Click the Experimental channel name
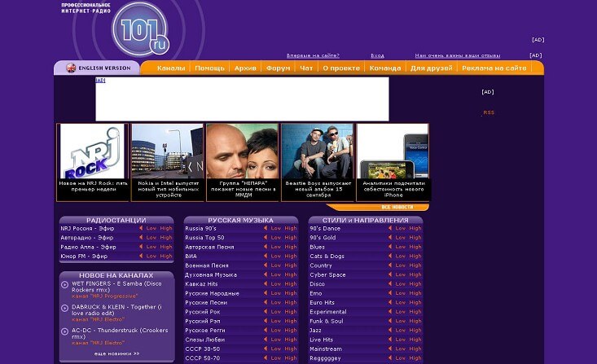 coord(328,311)
